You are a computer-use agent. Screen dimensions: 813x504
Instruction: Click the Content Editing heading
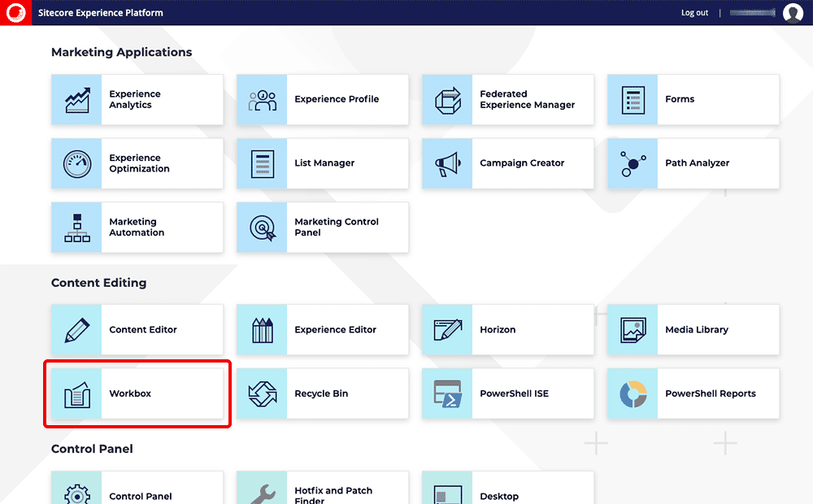pyautogui.click(x=98, y=283)
